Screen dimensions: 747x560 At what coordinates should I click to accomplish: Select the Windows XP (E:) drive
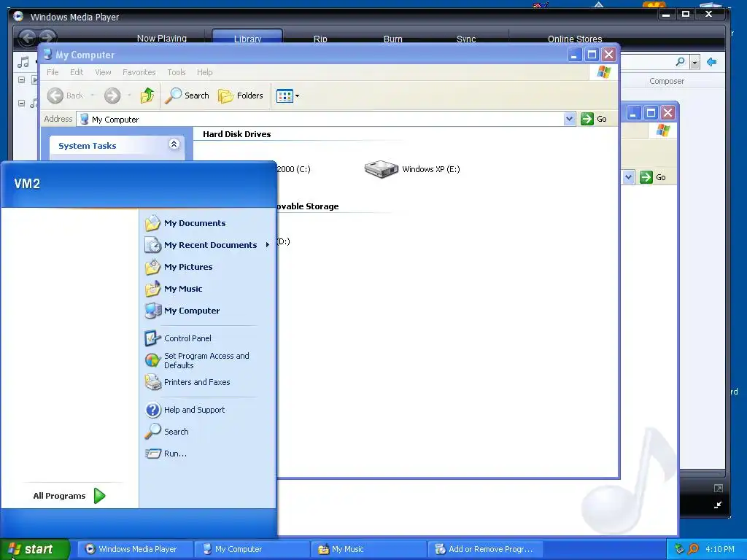(x=412, y=169)
